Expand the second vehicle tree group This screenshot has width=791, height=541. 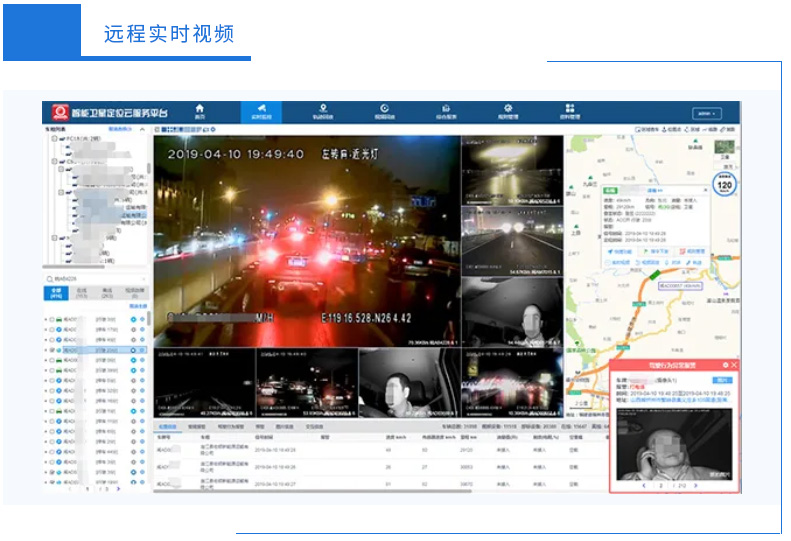pos(52,160)
